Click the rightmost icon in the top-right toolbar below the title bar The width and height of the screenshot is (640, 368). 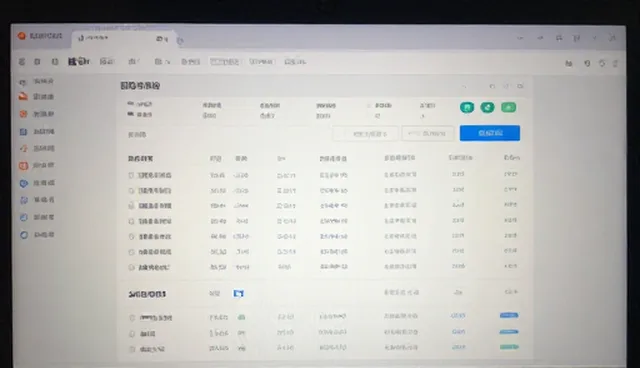[616, 63]
